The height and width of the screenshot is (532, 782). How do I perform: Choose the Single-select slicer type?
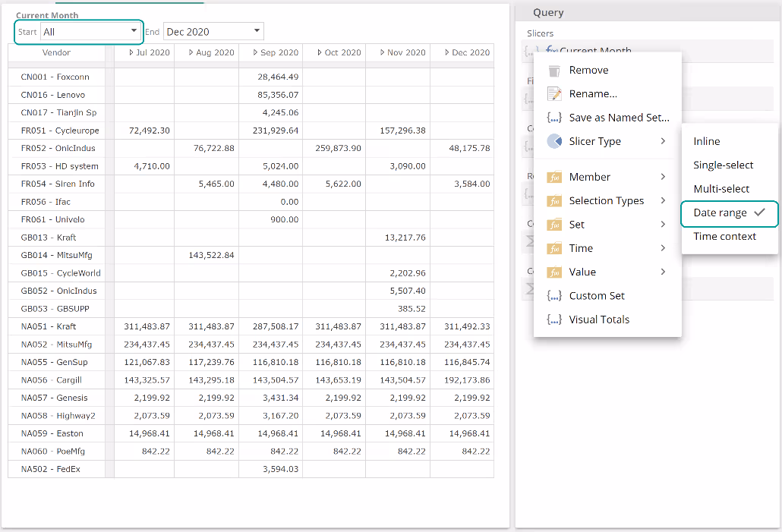coord(723,165)
